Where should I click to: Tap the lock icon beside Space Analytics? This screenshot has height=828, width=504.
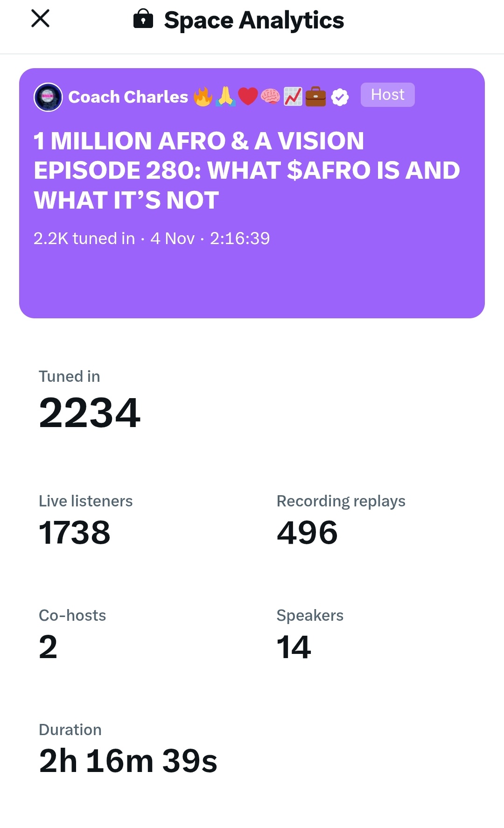tap(143, 20)
